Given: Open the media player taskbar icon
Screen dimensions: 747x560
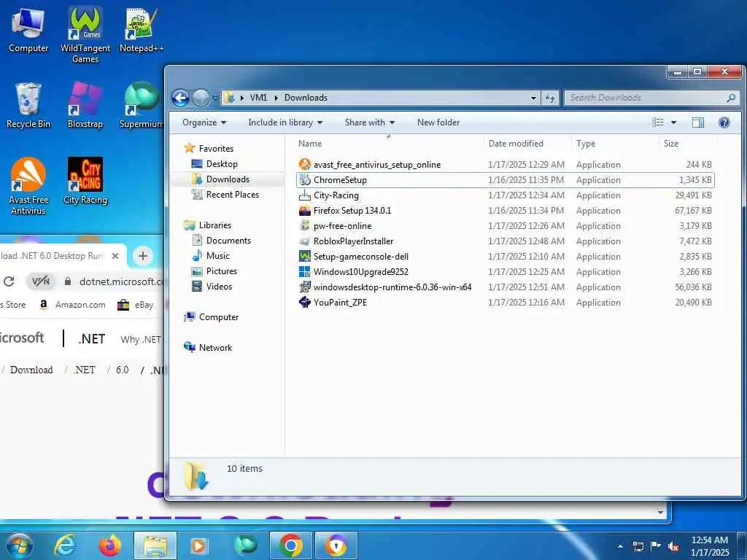Looking at the screenshot, I should point(198,545).
